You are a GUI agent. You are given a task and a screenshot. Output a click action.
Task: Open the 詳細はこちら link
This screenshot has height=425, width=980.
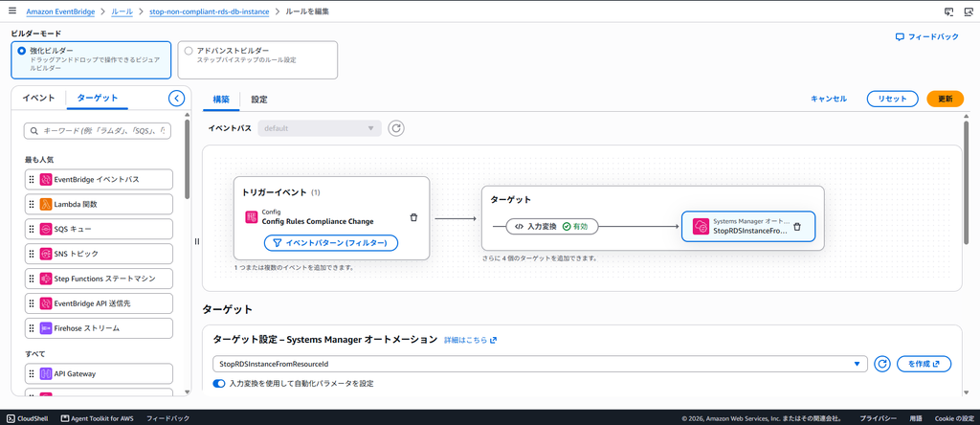[470, 340]
